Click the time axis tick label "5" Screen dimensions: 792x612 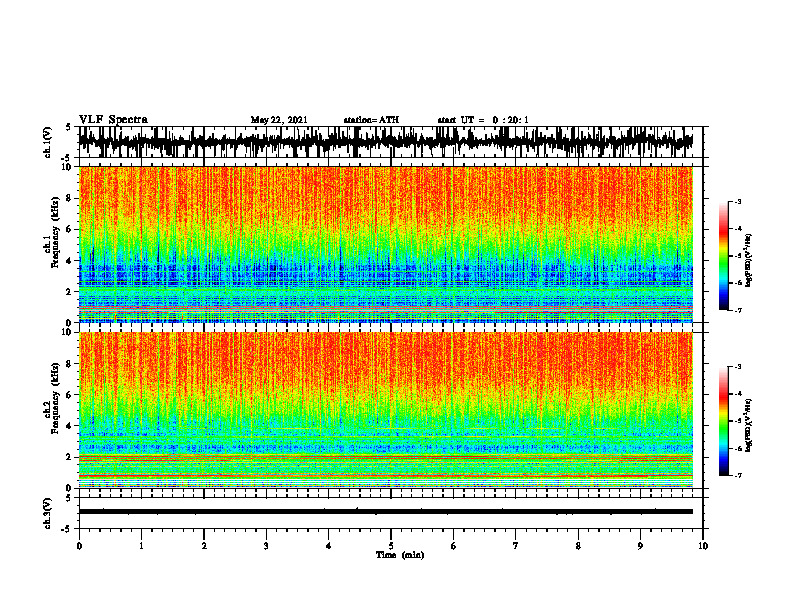pos(391,546)
